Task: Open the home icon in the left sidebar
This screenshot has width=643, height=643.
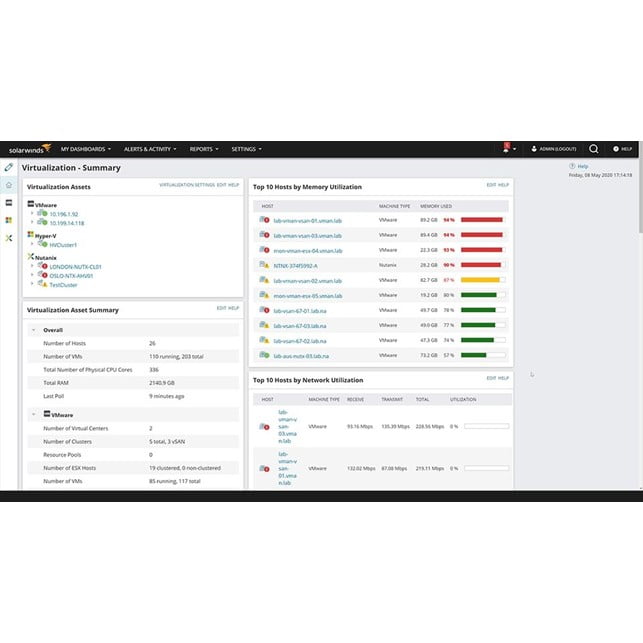Action: [9, 185]
